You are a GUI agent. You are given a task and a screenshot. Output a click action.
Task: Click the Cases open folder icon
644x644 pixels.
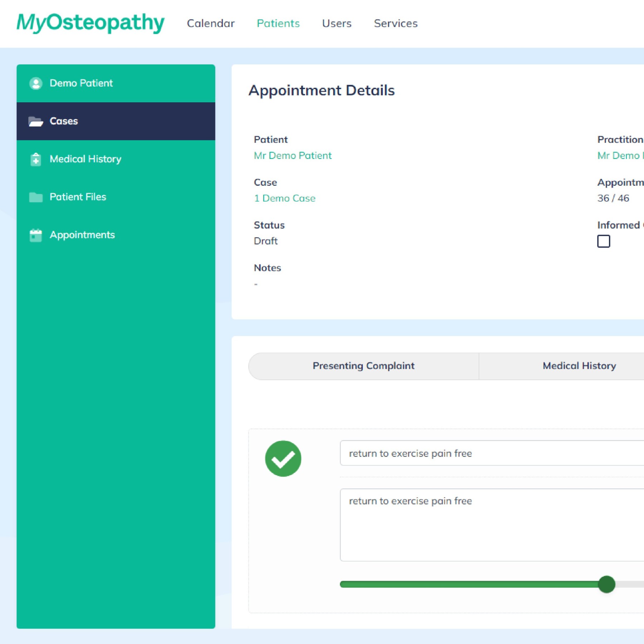click(36, 121)
